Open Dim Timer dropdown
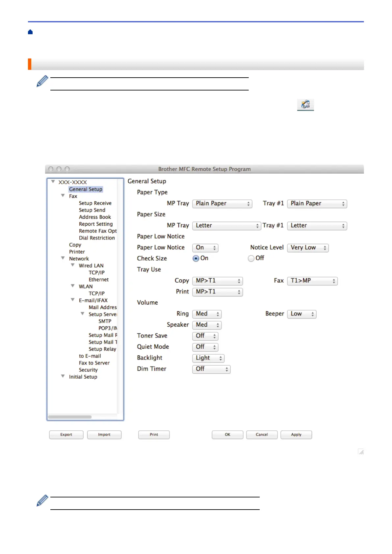The height and width of the screenshot is (554, 392). pos(211,369)
